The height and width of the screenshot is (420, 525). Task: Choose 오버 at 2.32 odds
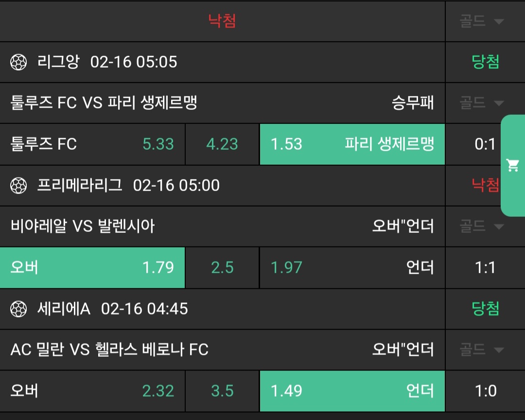point(92,391)
